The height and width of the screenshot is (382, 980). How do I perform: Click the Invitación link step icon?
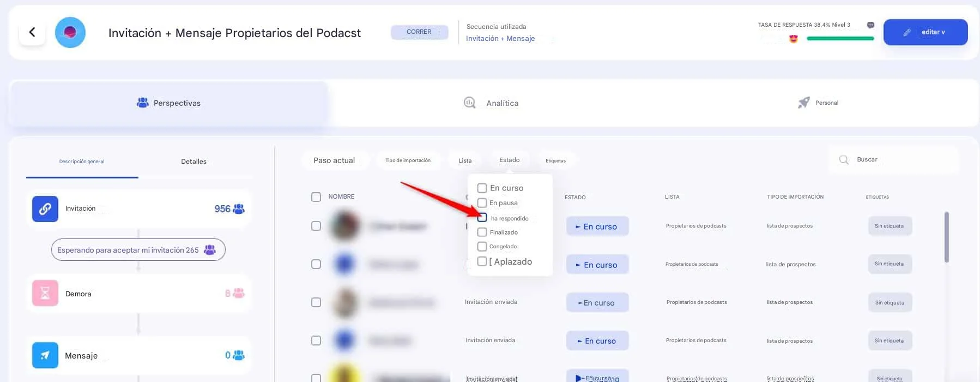pyautogui.click(x=45, y=208)
